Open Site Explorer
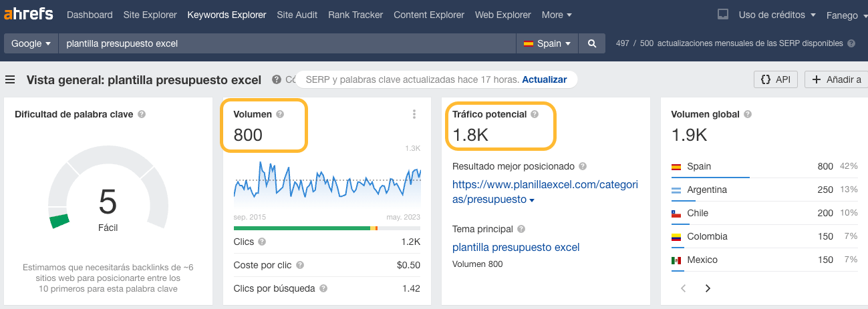The image size is (868, 309). (150, 15)
